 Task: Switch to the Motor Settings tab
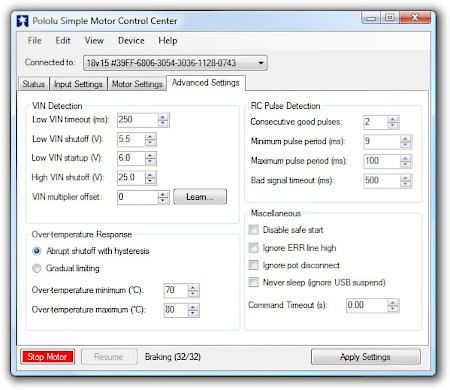coord(137,84)
